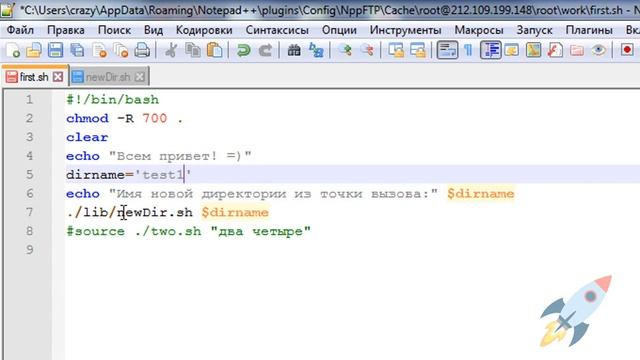Open the user-defined language icon
Screen dimensions: 640x360
tap(511, 51)
